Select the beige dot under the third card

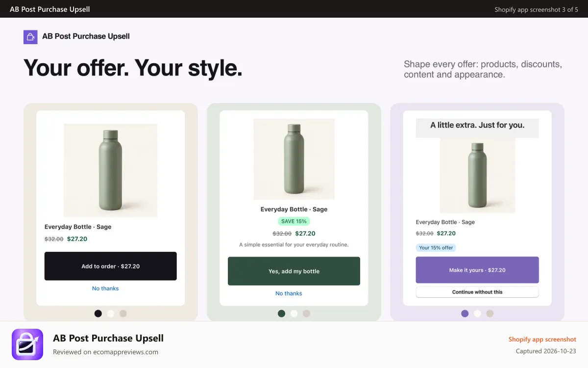pos(490,314)
